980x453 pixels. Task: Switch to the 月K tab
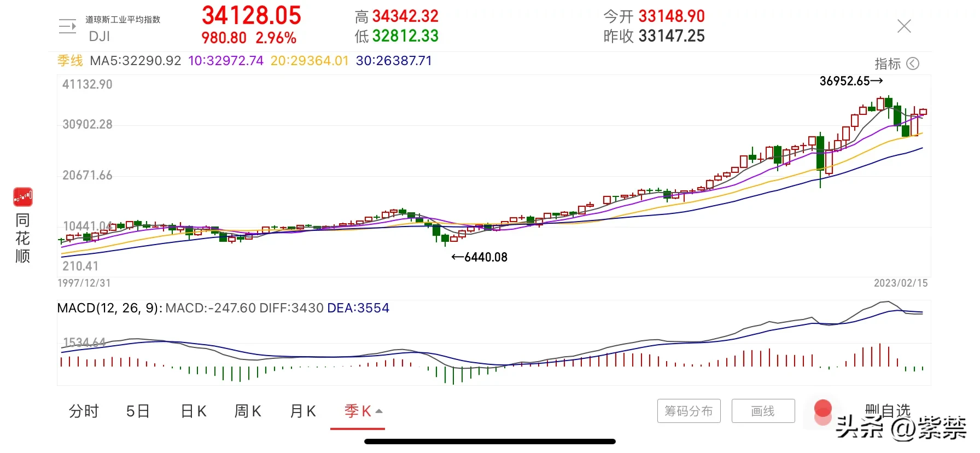(x=303, y=411)
